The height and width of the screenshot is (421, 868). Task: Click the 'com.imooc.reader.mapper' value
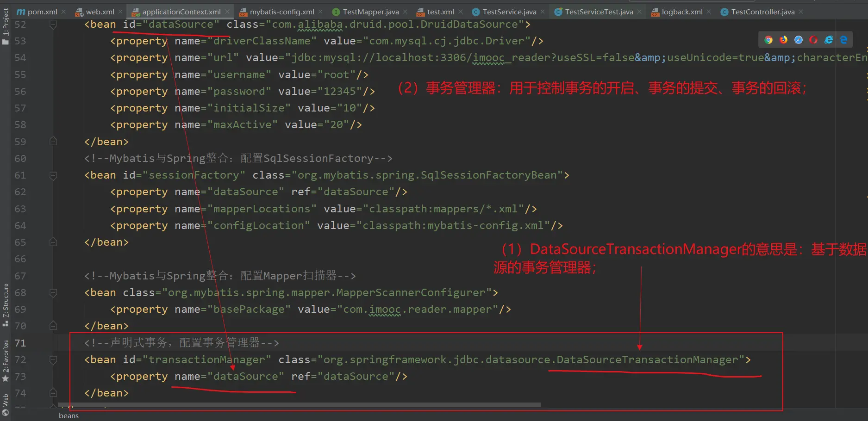point(418,309)
